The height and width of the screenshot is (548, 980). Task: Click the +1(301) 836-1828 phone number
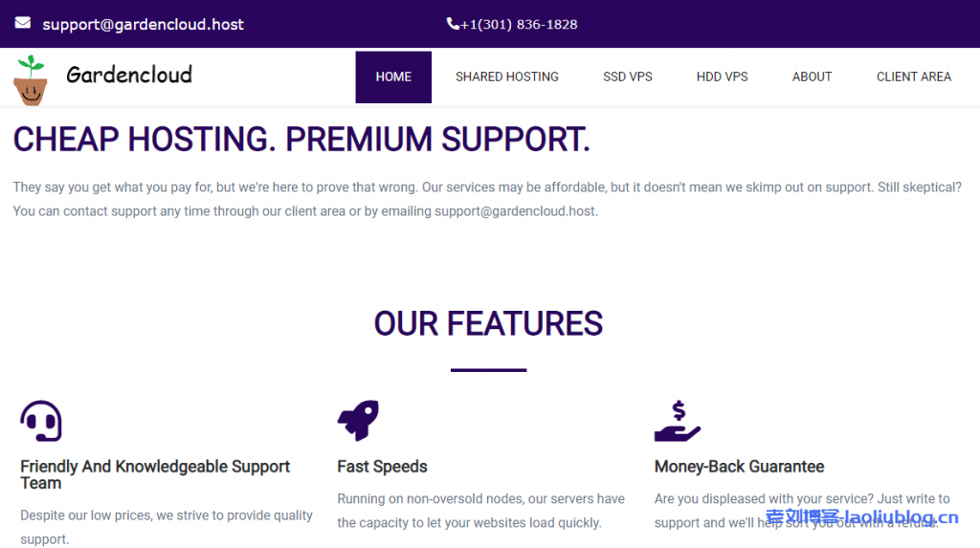pos(519,24)
